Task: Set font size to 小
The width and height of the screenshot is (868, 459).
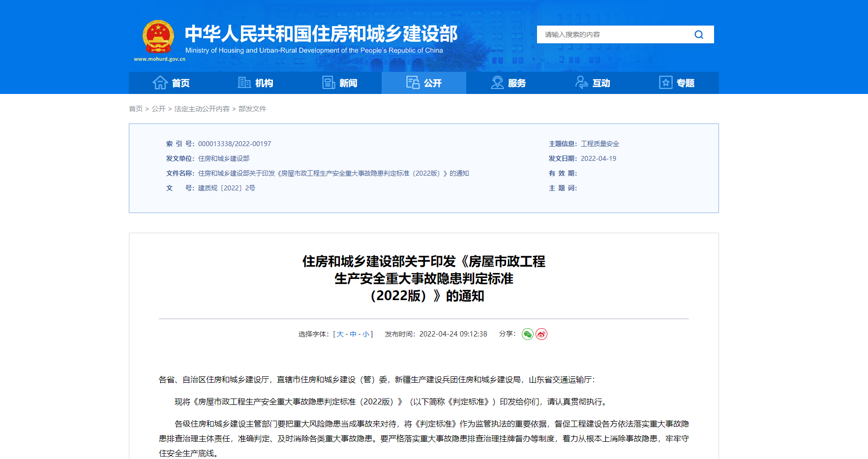Action: pyautogui.click(x=365, y=334)
